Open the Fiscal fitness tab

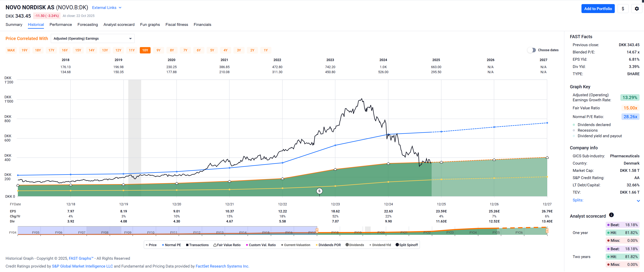(x=176, y=25)
